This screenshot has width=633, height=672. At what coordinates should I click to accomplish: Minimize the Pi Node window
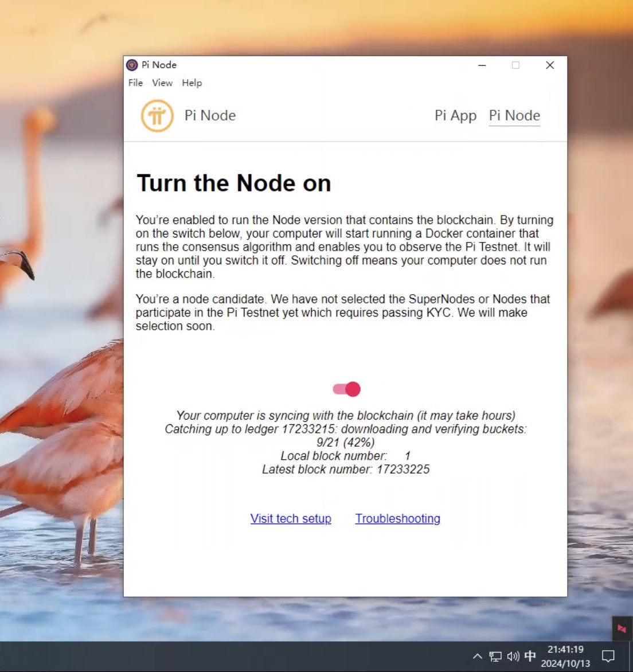point(482,65)
